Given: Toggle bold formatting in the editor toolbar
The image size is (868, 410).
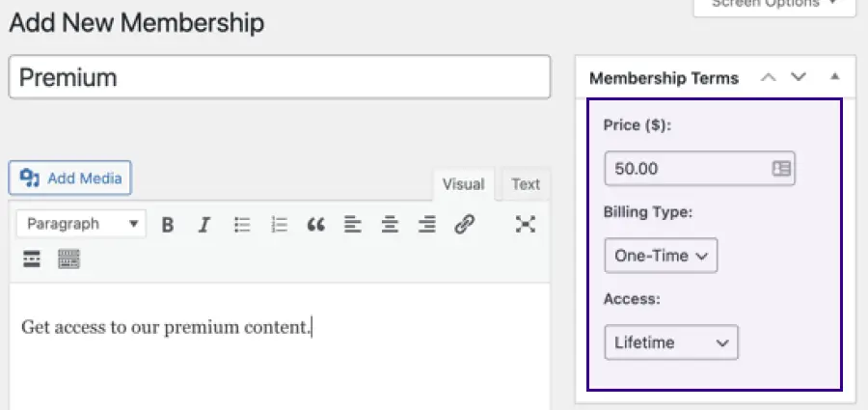Looking at the screenshot, I should coord(168,225).
